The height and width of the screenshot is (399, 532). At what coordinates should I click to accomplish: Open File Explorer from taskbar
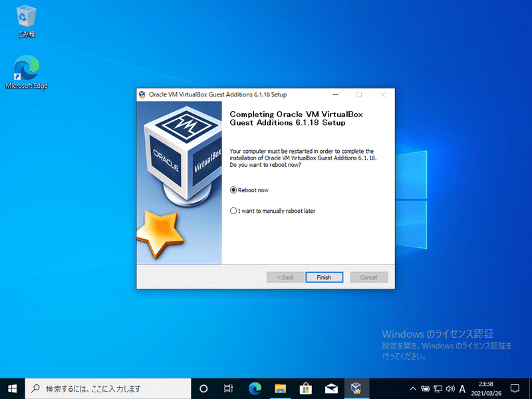tap(280, 388)
